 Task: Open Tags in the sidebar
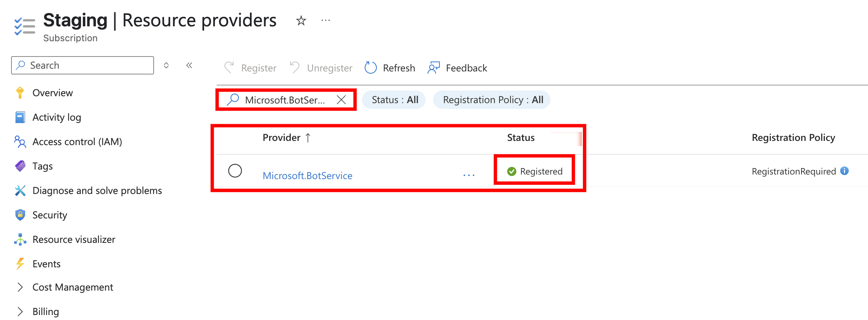click(x=42, y=166)
